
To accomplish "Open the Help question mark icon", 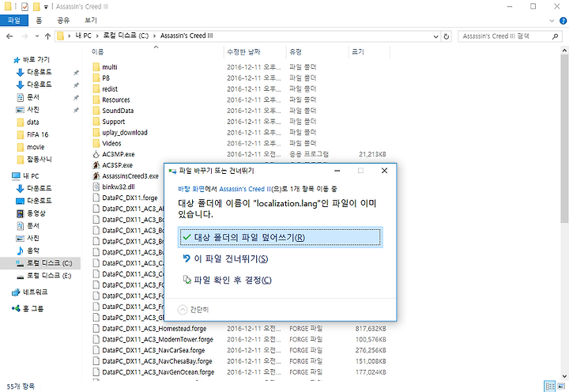I will point(563,21).
